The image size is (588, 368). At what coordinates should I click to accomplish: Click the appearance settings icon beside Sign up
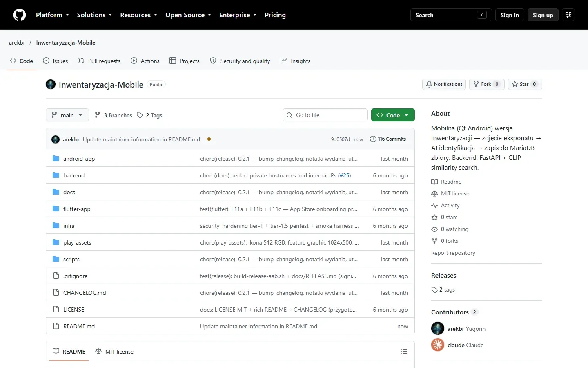(x=568, y=15)
